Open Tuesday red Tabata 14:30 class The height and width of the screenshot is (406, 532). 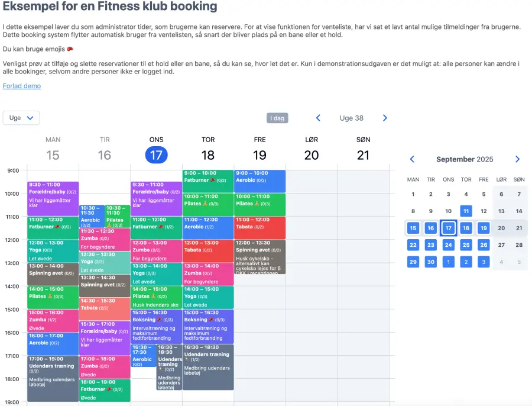coord(105,308)
